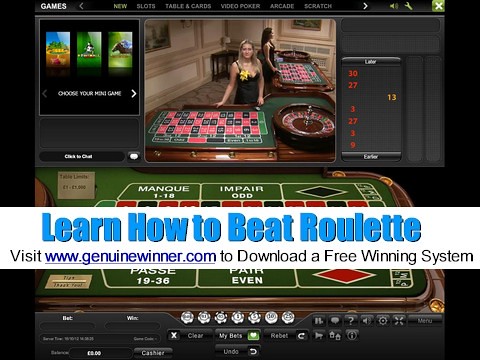This screenshot has height=360, width=480.
Task: Select the 25 value chip
Action: [288, 317]
